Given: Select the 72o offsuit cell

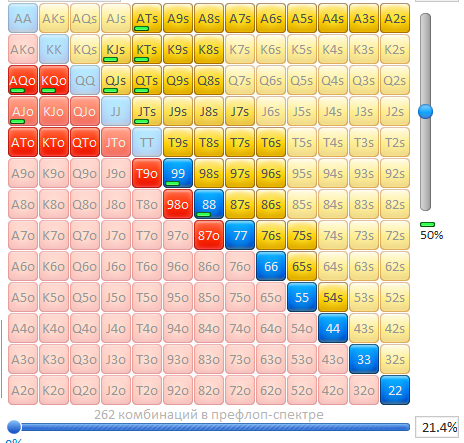Looking at the screenshot, I should [x=240, y=390].
